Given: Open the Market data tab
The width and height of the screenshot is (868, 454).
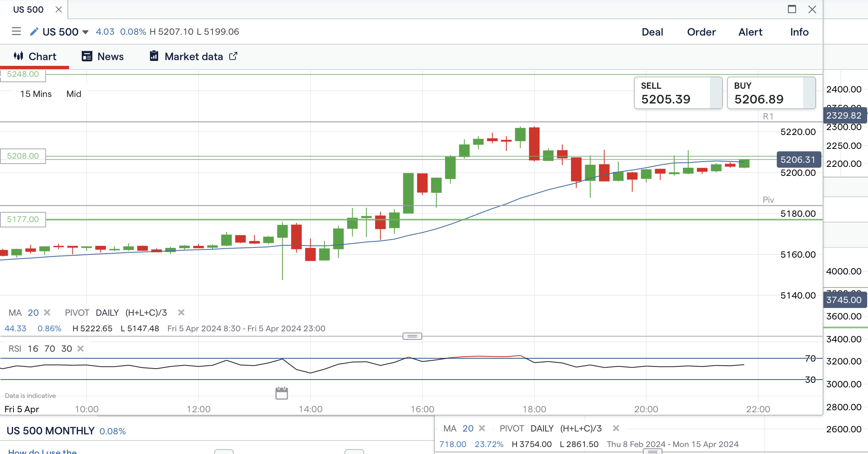Looking at the screenshot, I should 193,56.
